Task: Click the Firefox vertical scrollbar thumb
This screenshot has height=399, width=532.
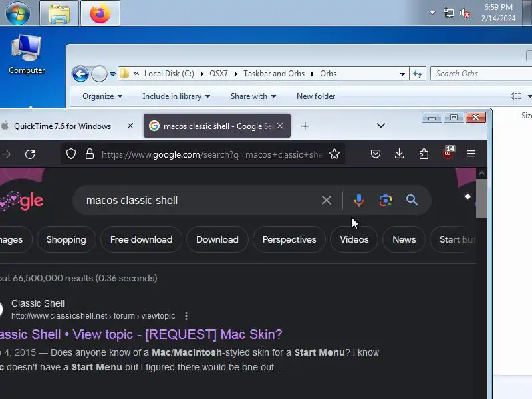Action: click(481, 198)
